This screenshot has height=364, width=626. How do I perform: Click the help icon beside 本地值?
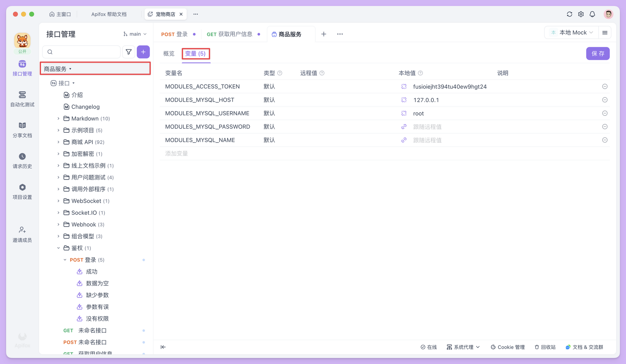click(x=420, y=73)
